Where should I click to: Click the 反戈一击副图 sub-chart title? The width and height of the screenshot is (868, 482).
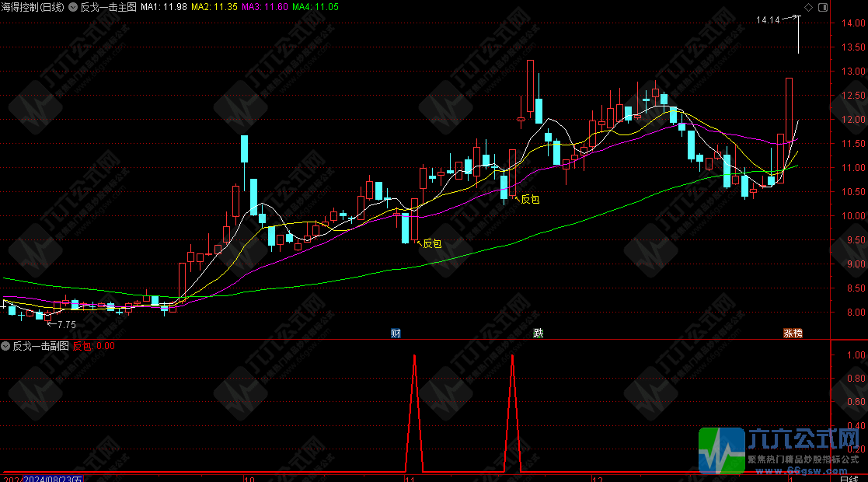[x=40, y=346]
